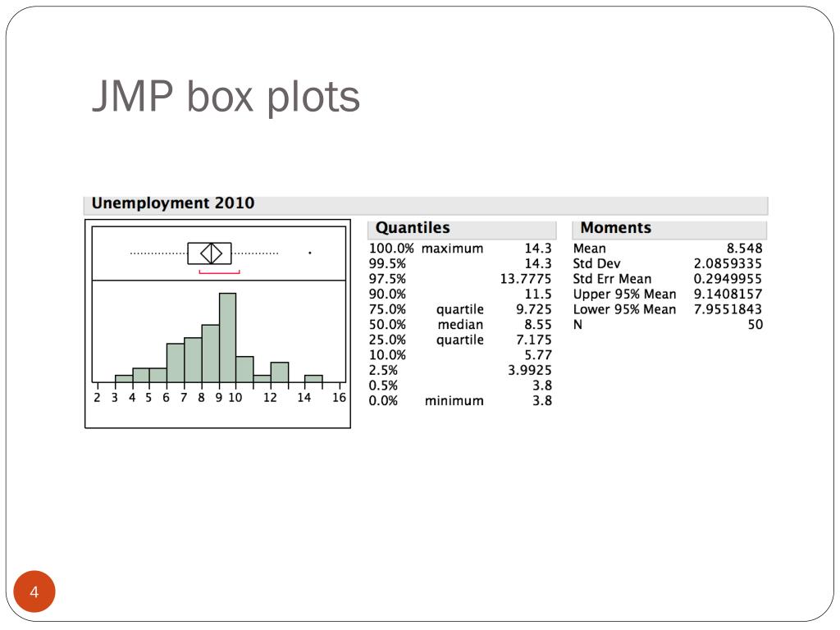840x630 pixels.
Task: Select the histogram bar just left of 8
Action: point(193,359)
